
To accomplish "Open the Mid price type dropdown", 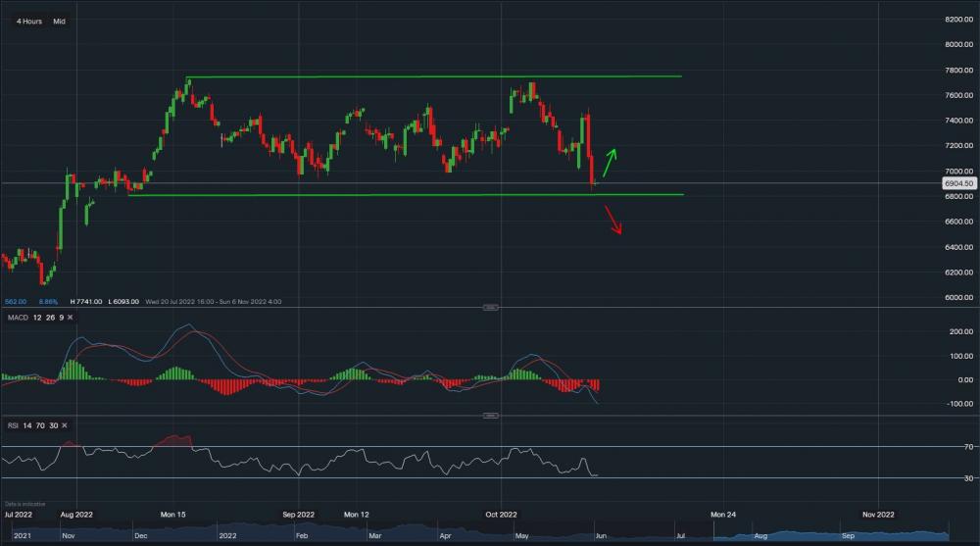I will 60,21.
